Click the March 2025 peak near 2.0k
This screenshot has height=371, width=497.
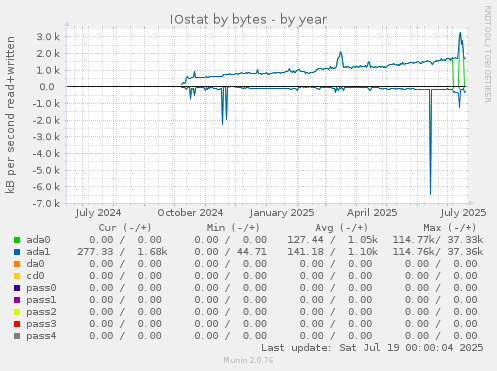click(340, 53)
